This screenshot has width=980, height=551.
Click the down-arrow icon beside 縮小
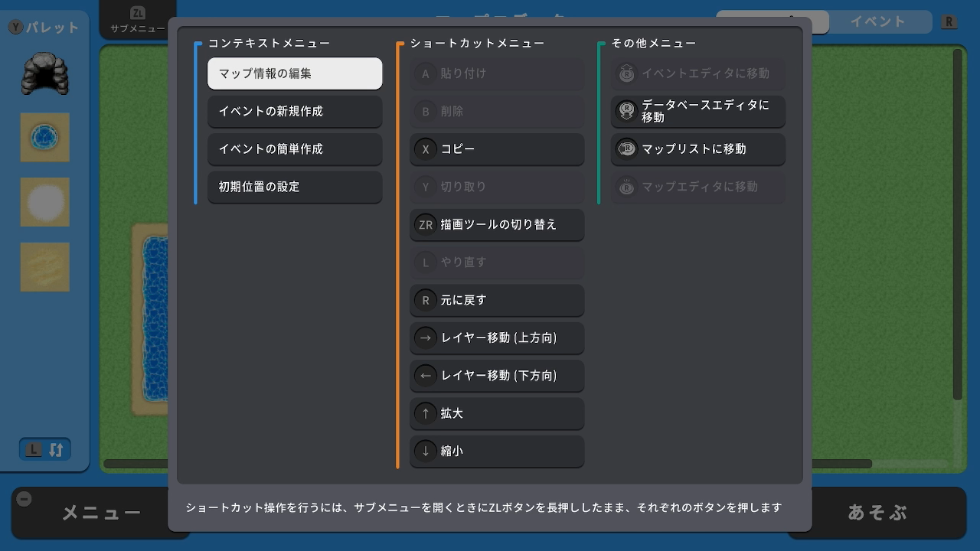pyautogui.click(x=426, y=451)
